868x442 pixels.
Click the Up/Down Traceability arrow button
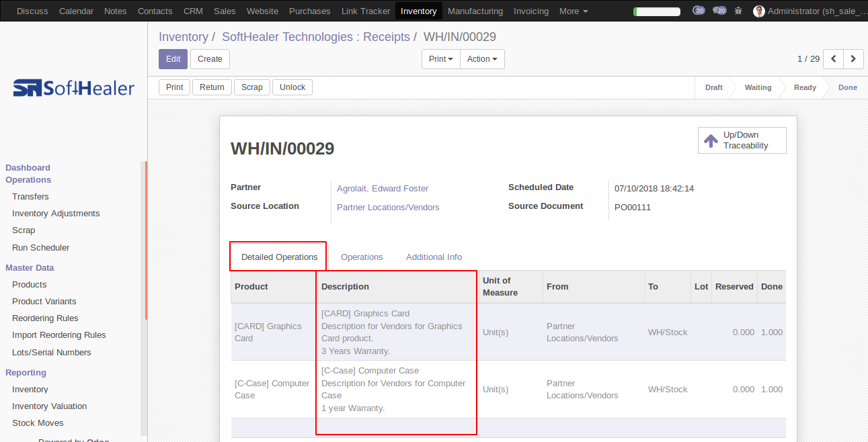coord(742,140)
